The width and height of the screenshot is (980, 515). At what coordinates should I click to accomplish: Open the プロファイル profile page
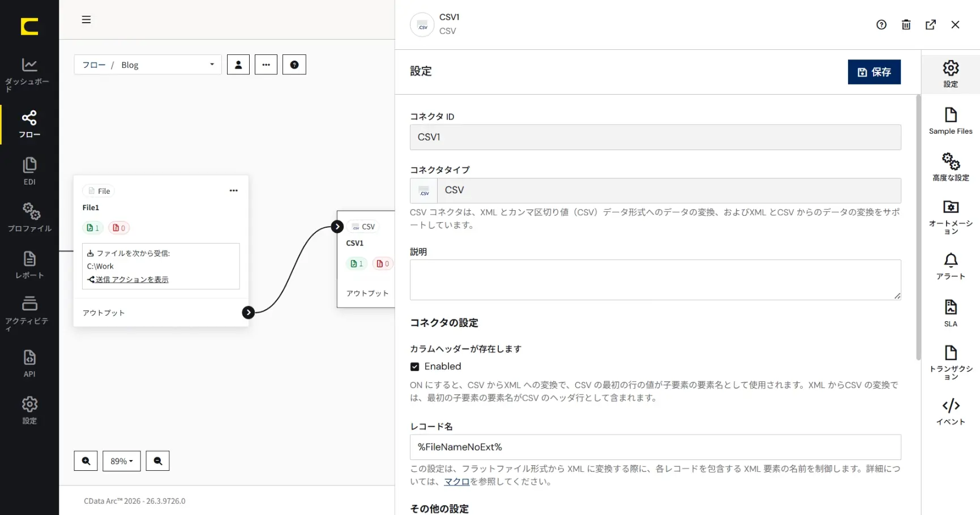coord(29,218)
